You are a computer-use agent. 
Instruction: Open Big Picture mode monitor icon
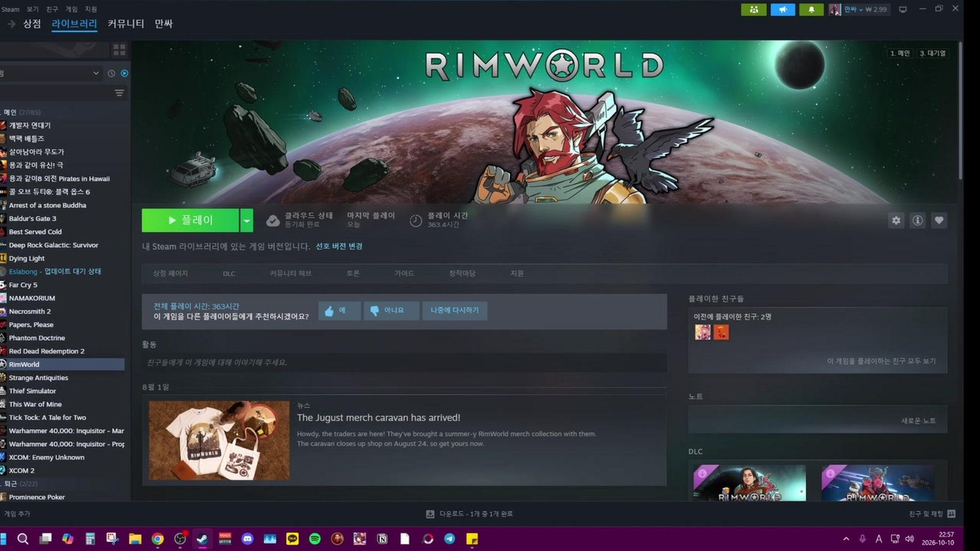(x=903, y=9)
